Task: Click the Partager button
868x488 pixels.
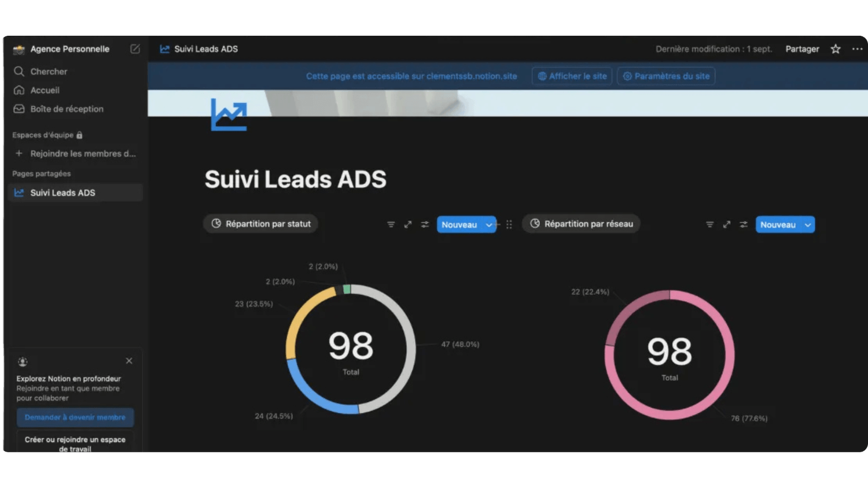Action: (802, 49)
